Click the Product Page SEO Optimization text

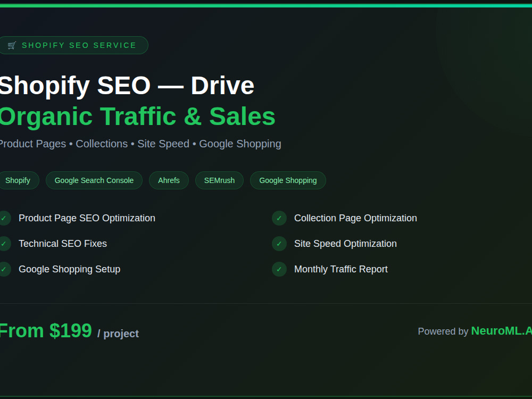click(87, 218)
